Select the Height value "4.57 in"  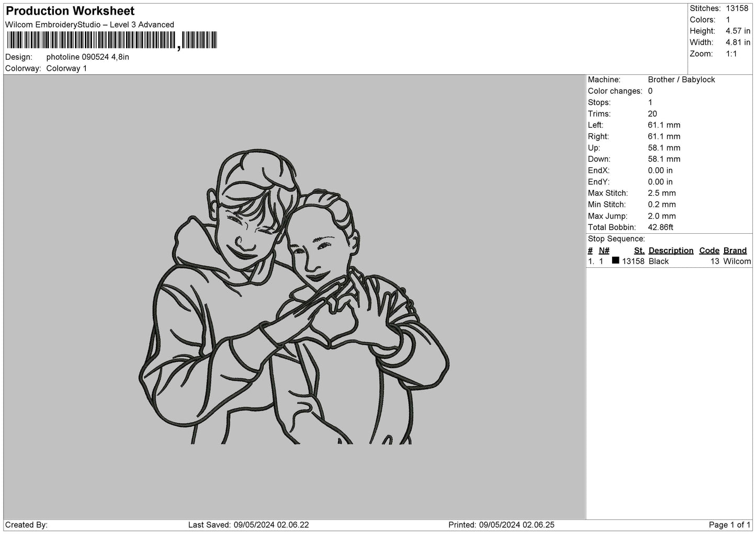pos(738,31)
